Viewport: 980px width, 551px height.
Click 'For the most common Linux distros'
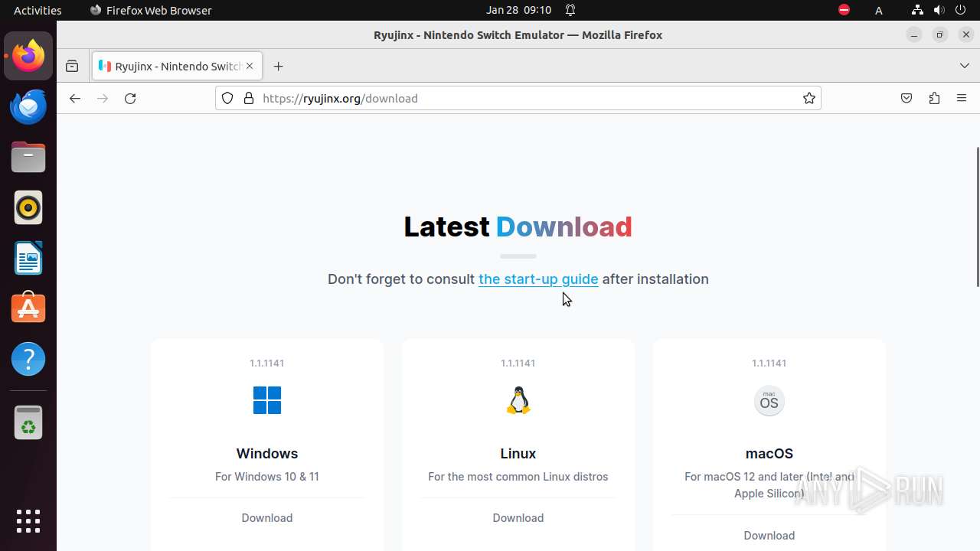(x=518, y=477)
